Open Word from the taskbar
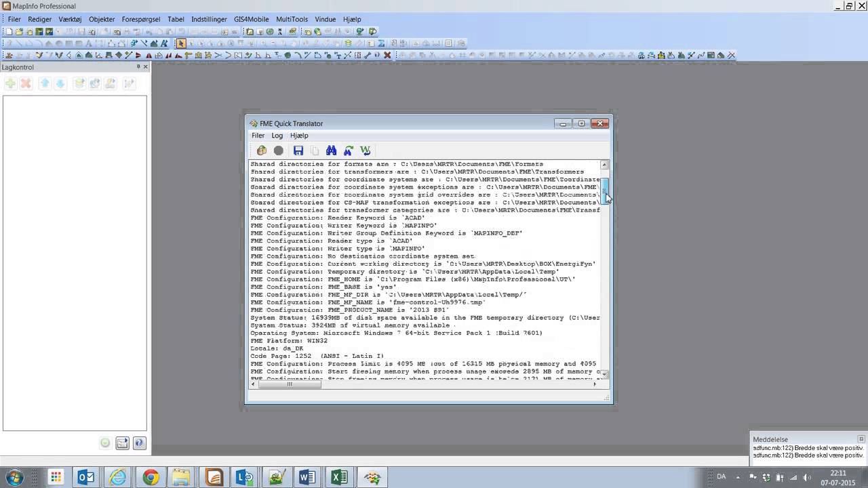This screenshot has height=488, width=868. [308, 477]
